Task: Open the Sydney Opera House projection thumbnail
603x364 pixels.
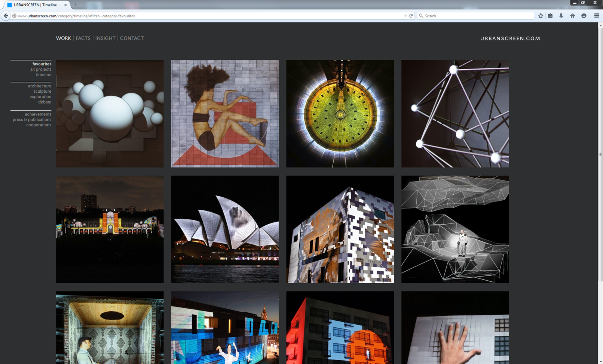Action: (x=225, y=229)
